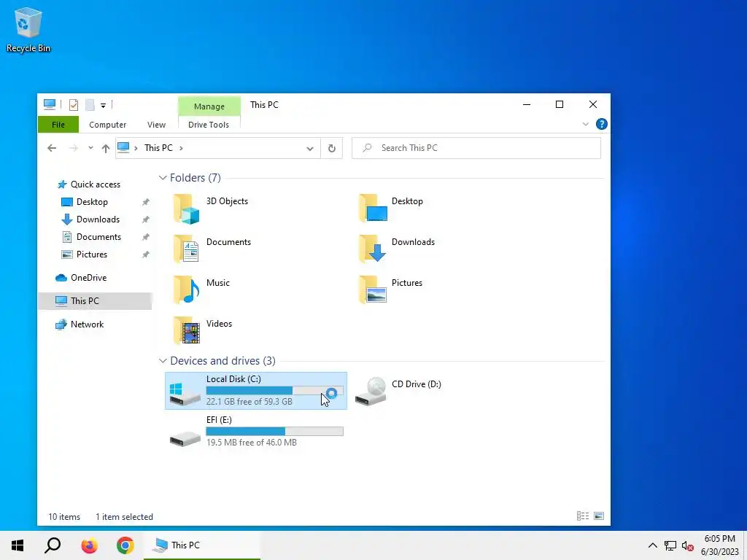Click '19.5 MB free of 46.0 MB' text
Viewport: 747px width, 560px height.
click(x=252, y=443)
